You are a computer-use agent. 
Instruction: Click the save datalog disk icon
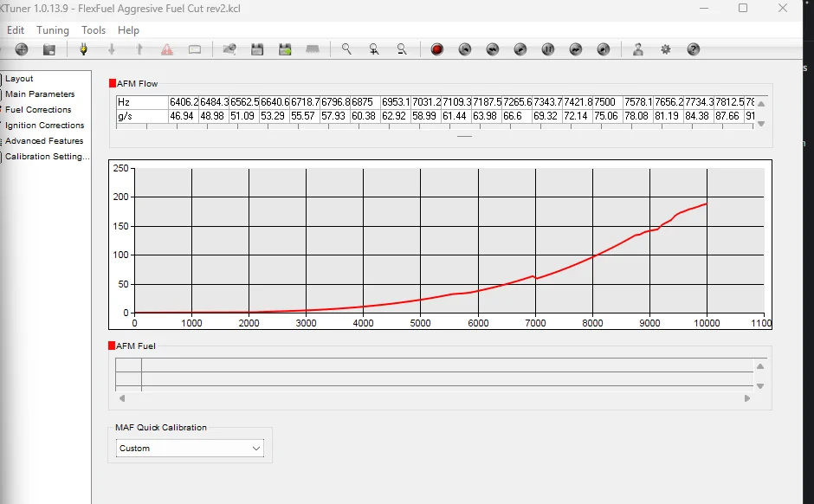pos(257,49)
